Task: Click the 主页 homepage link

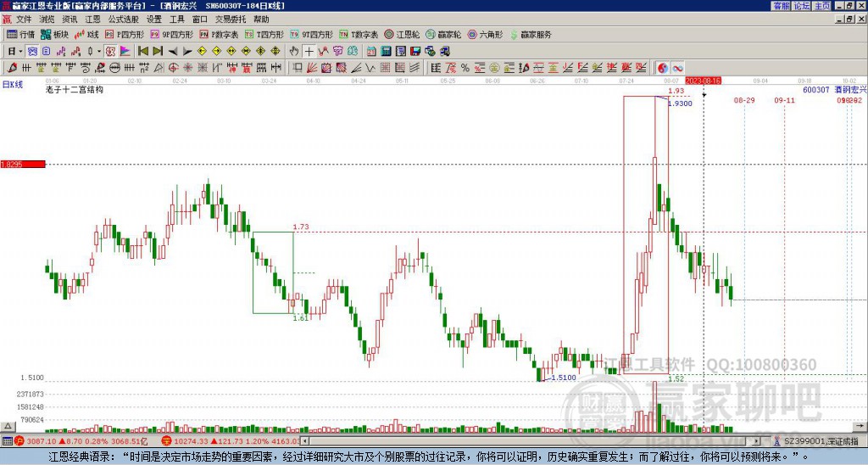Action: pyautogui.click(x=822, y=6)
